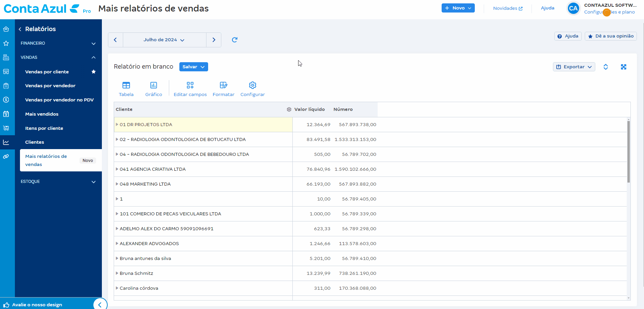644x309 pixels.
Task: Click the table vertical scrollbar thumb
Action: [628, 151]
